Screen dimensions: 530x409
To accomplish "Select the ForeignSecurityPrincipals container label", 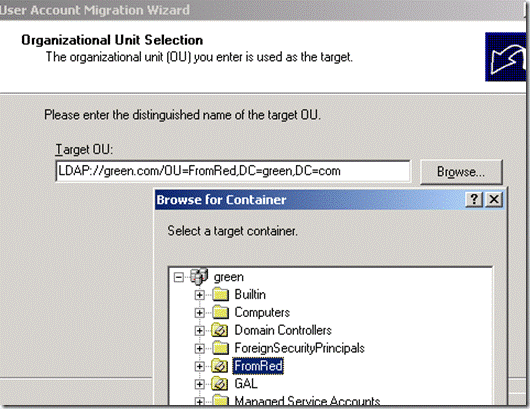I will 299,348.
